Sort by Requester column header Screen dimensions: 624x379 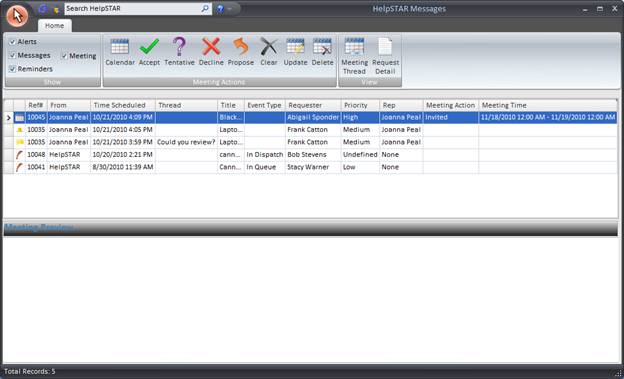[x=313, y=105]
